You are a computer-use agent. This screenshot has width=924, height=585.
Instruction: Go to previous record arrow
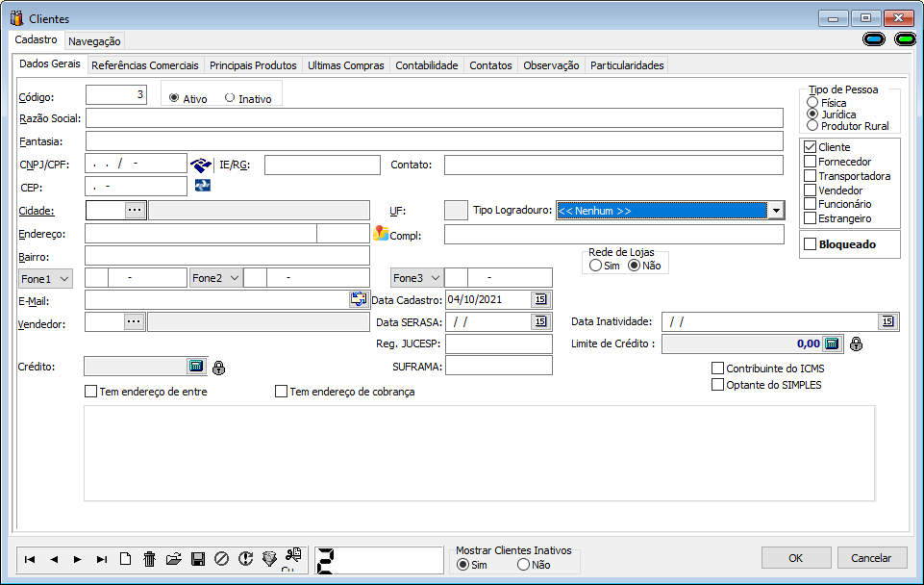coord(54,559)
